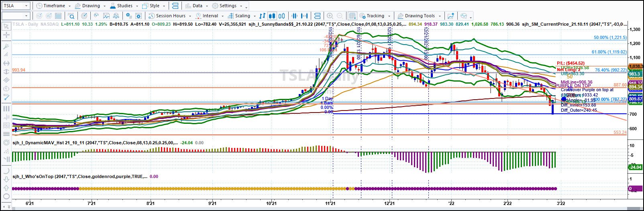Select the ellipse drawing tool
Viewport: 644px width, 211px height.
[x=6, y=197]
